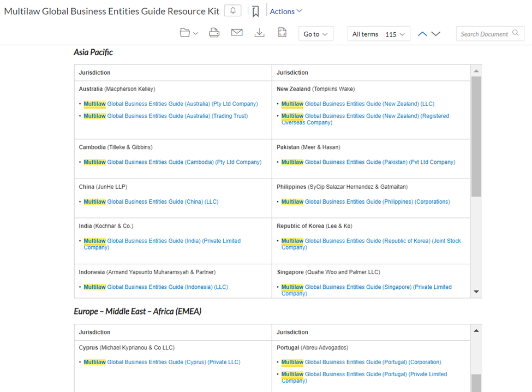Screen dimensions: 532x392
Task: Jump to previous term with up arrow
Action: (422, 34)
